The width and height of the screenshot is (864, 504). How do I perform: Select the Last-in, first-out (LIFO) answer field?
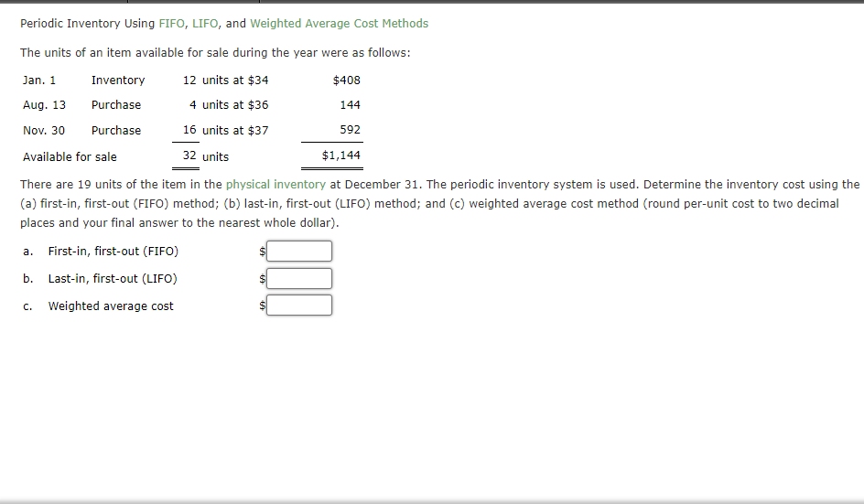click(x=299, y=279)
